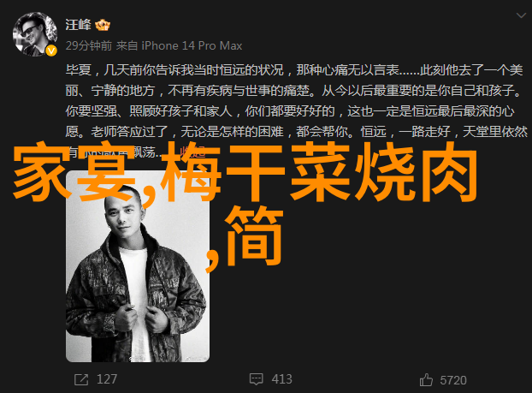Click the 29分钟前 timestamp
Screen dimensions: 532x393
[x=89, y=45]
